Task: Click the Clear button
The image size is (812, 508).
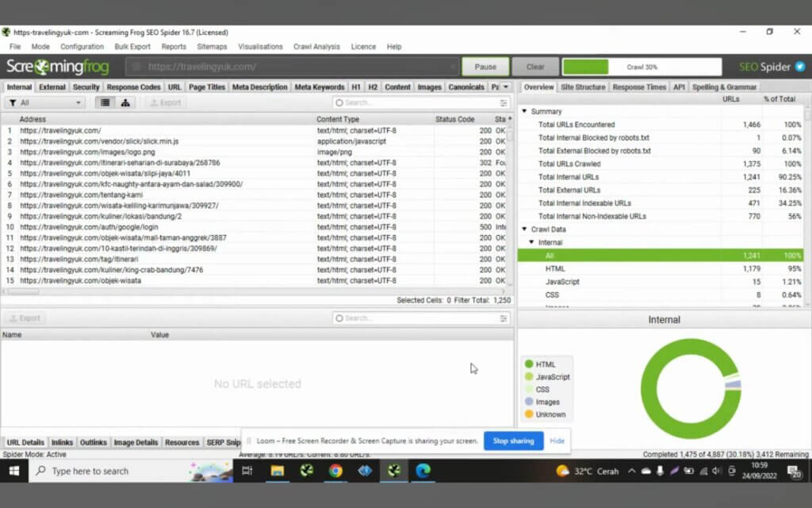Action: (535, 67)
